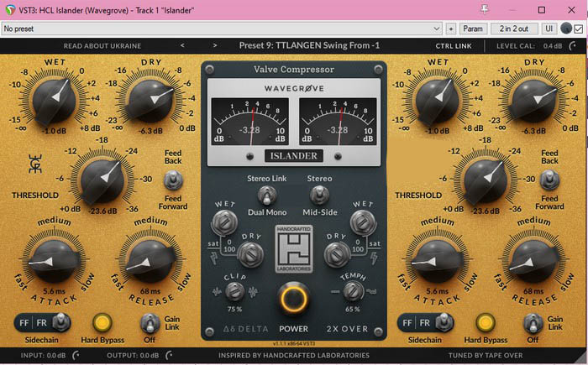The width and height of the screenshot is (588, 365).
Task: Toggle the right Feed Back / Feed Forward switch
Action: tap(549, 180)
